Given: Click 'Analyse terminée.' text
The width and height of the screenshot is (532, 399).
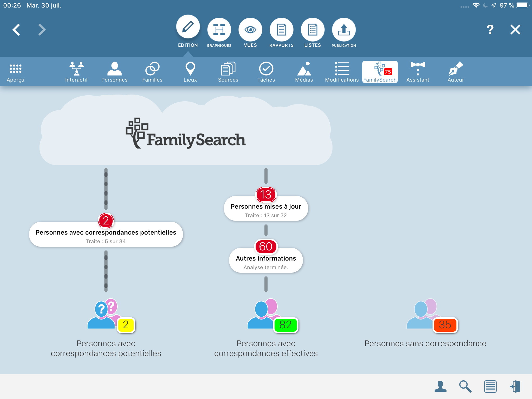Looking at the screenshot, I should click(266, 267).
